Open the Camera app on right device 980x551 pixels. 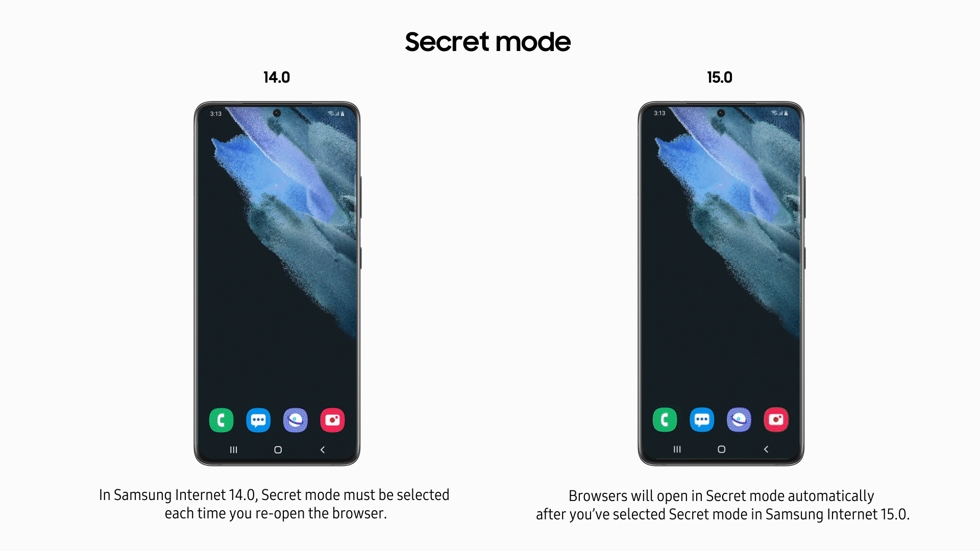(x=775, y=420)
